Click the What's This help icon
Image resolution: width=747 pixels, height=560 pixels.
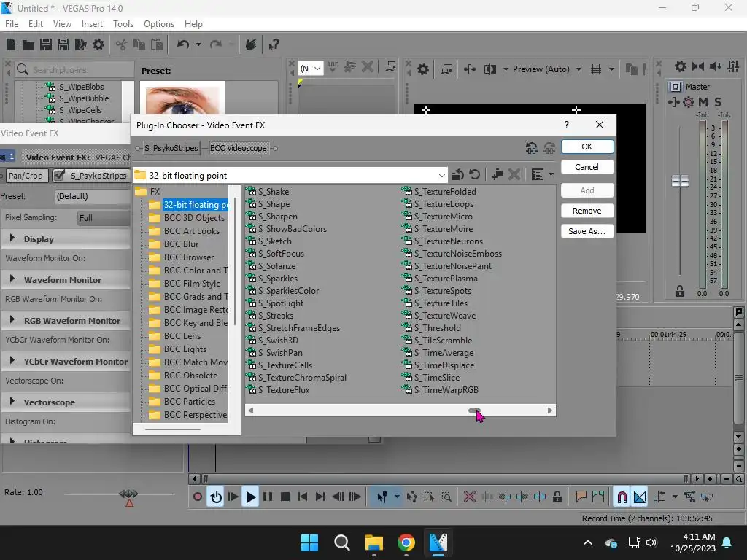pyautogui.click(x=274, y=44)
